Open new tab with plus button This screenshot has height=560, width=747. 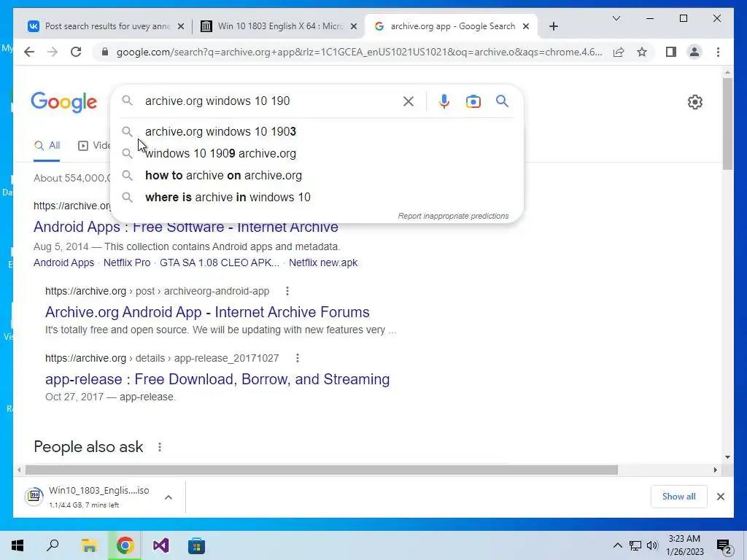pyautogui.click(x=553, y=26)
